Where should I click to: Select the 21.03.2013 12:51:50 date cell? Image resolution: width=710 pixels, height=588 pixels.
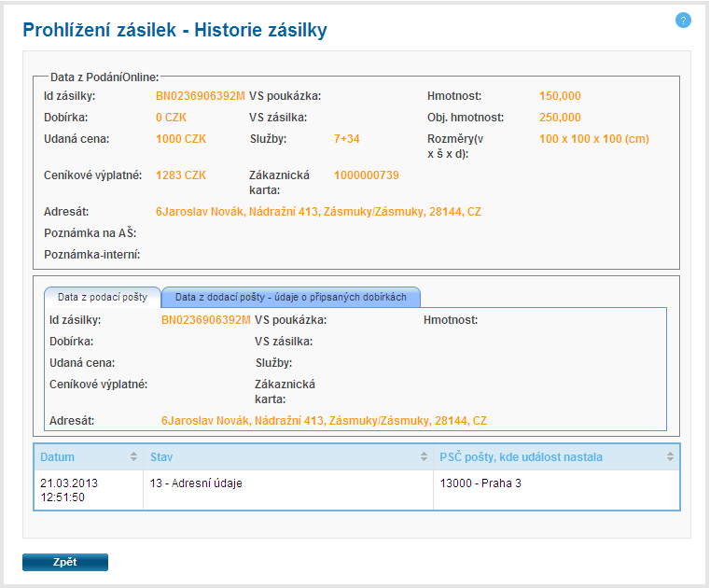(70, 490)
